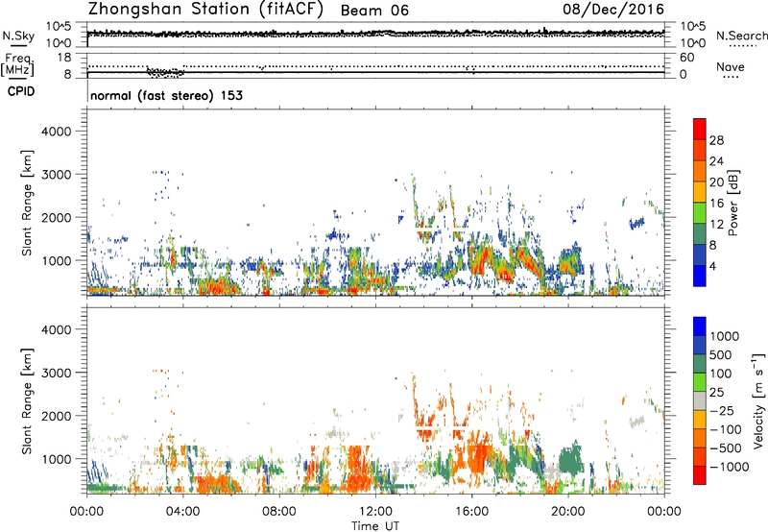Click the '4' Power colorbar label

(x=713, y=266)
